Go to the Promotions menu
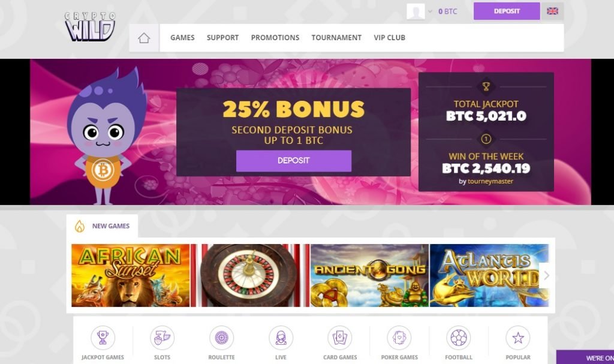The image size is (614, 364). coord(275,38)
